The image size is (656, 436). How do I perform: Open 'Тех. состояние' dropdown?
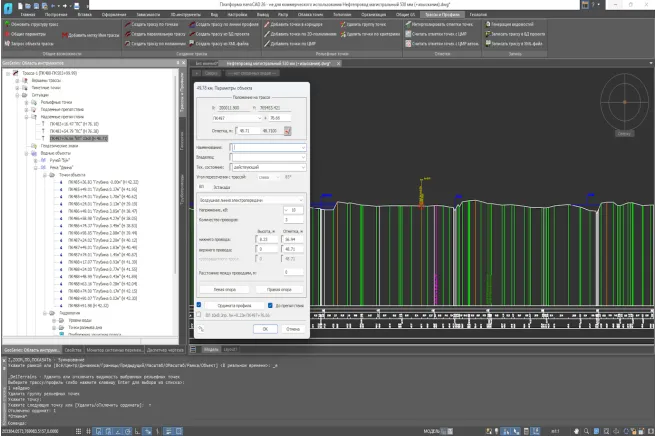click(x=267, y=167)
